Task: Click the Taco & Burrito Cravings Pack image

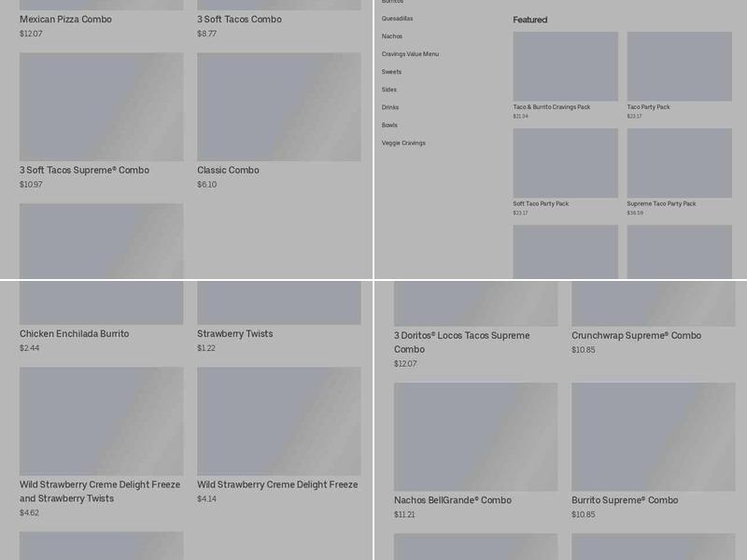Action: point(565,66)
